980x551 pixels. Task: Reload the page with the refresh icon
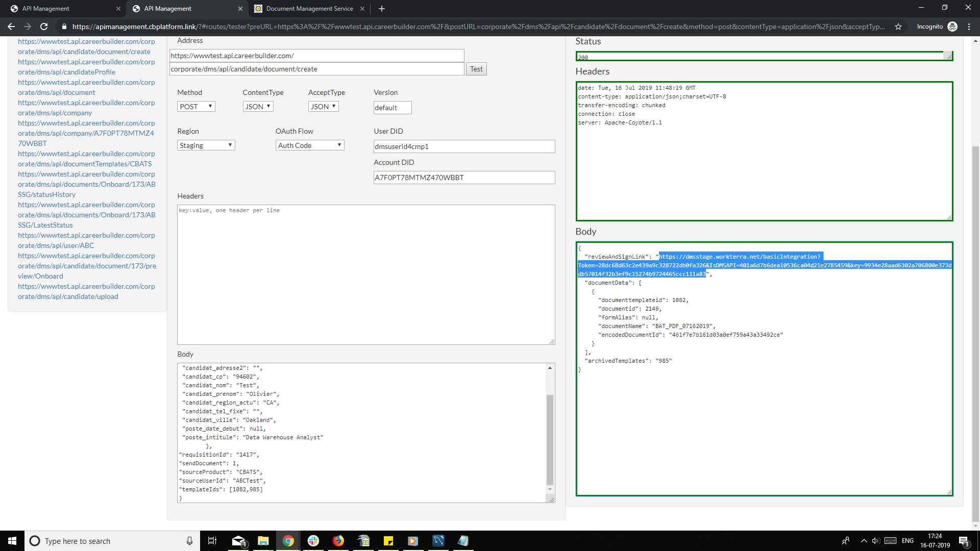(x=44, y=27)
